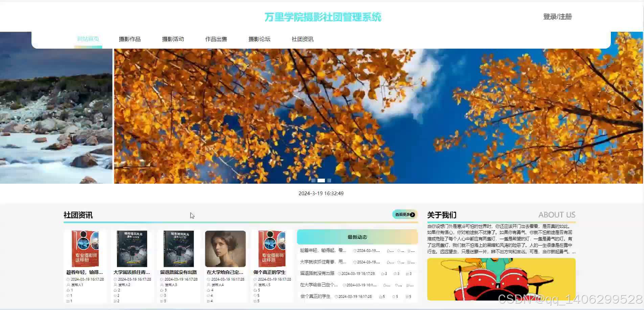Switch to the 摄影作品 tab
Viewport: 644px width, 310px height.
click(x=130, y=39)
